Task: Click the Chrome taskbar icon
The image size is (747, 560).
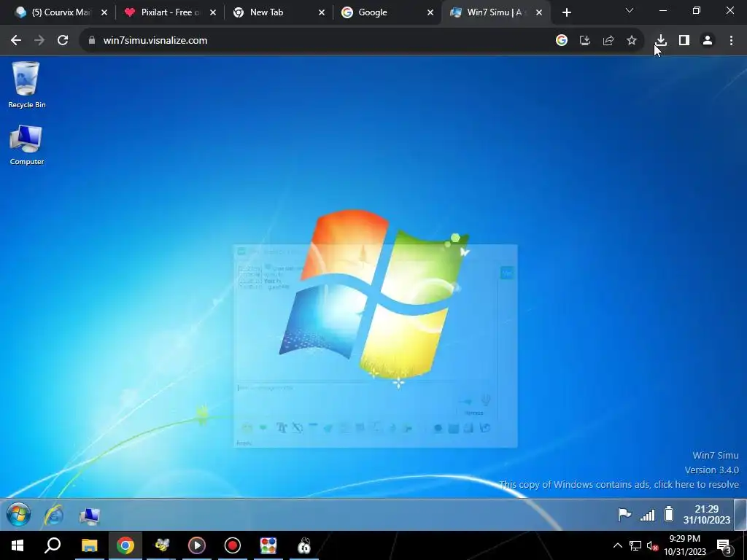Action: [125, 545]
